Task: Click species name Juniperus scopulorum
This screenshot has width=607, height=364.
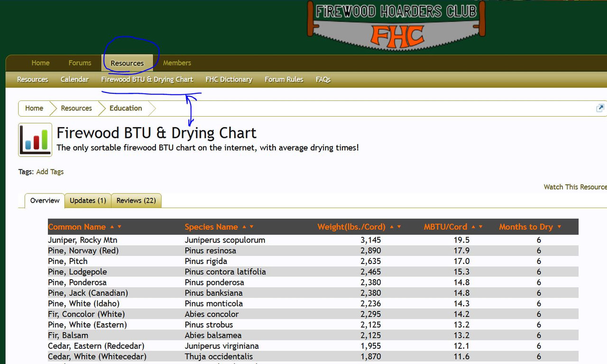Action: click(x=225, y=240)
